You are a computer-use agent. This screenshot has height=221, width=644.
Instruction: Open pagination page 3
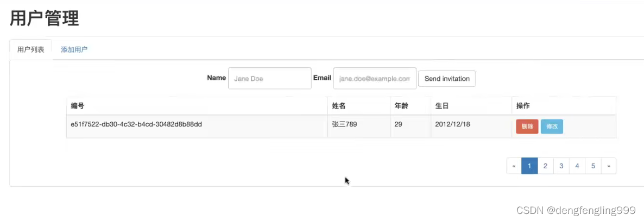pos(561,166)
